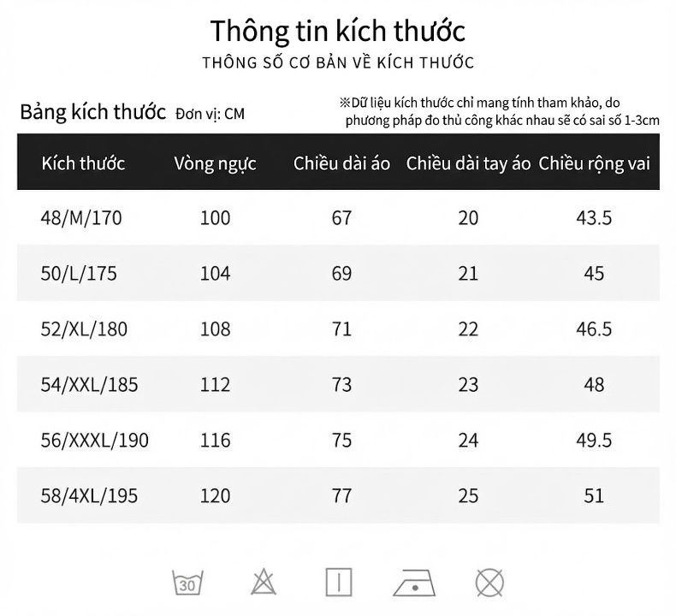Click the do-not-bleach triangle icon
Image resolution: width=676 pixels, height=616 pixels.
tap(264, 582)
